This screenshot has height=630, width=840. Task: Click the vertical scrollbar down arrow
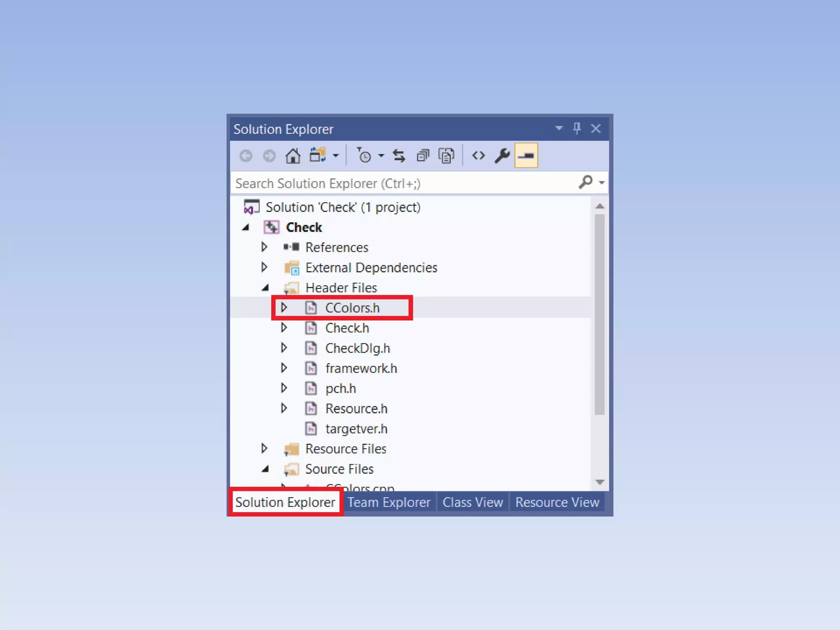(x=600, y=482)
